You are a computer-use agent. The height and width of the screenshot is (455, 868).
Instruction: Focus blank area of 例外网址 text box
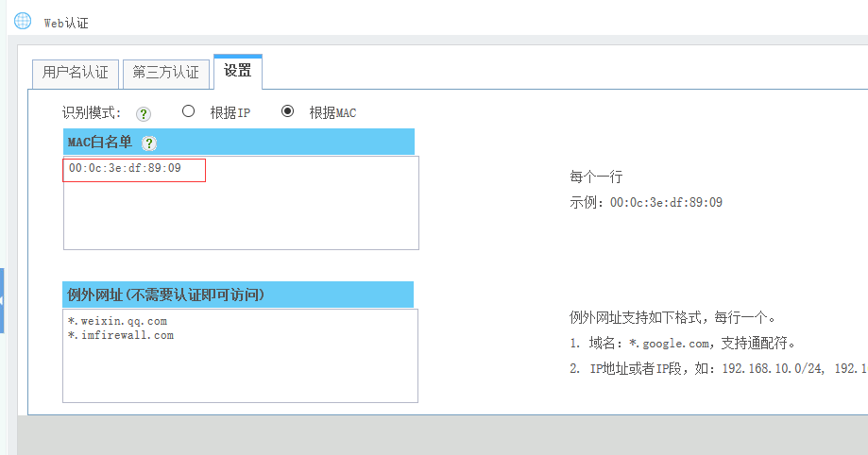pyautogui.click(x=241, y=373)
